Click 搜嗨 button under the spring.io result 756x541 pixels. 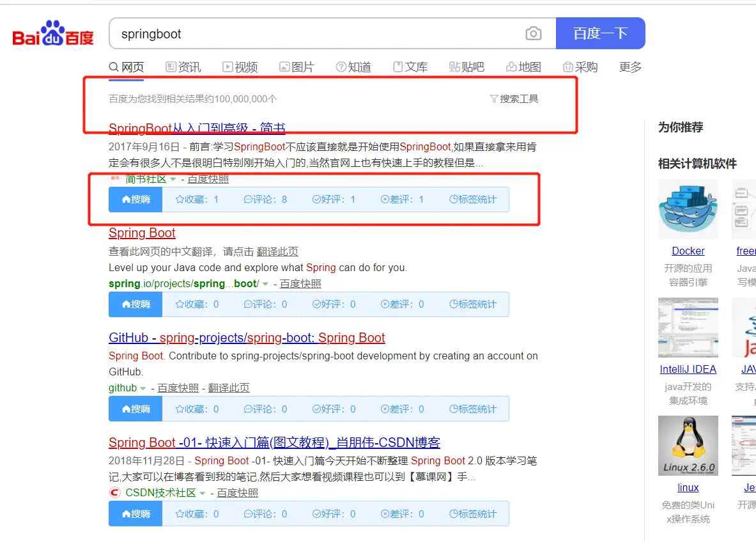pos(135,304)
